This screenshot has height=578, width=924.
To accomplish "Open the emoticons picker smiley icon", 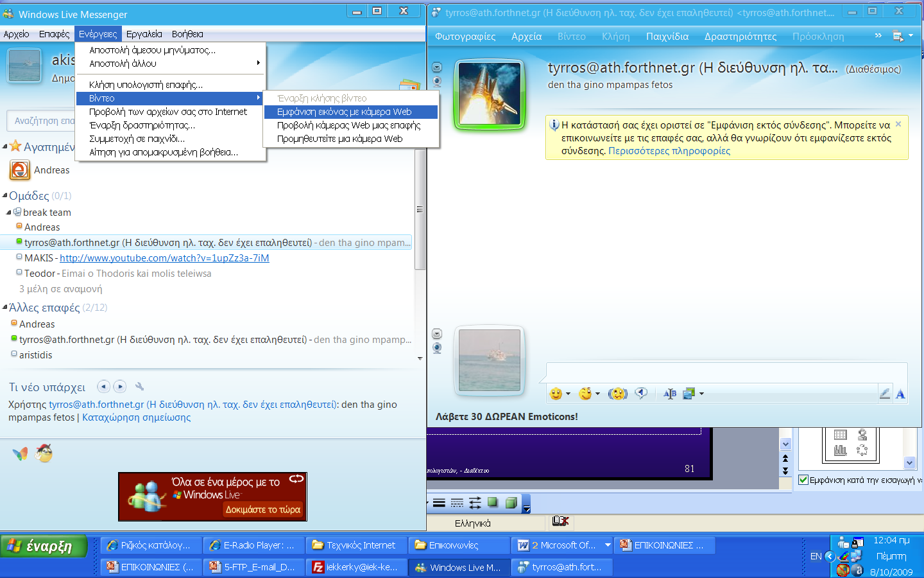I will point(556,394).
